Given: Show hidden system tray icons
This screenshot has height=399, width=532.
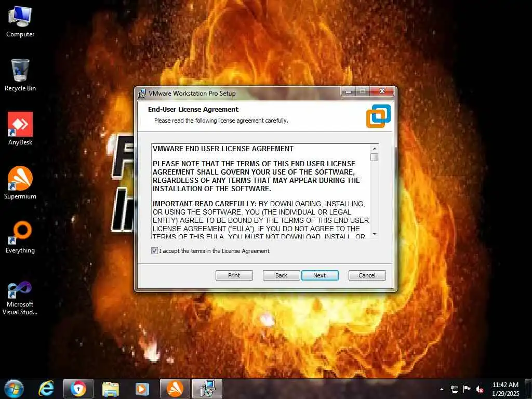Looking at the screenshot, I should tap(442, 389).
